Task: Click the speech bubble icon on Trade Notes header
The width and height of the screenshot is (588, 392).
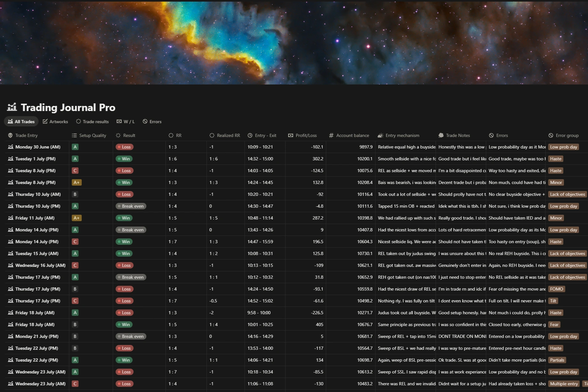Action: point(441,135)
